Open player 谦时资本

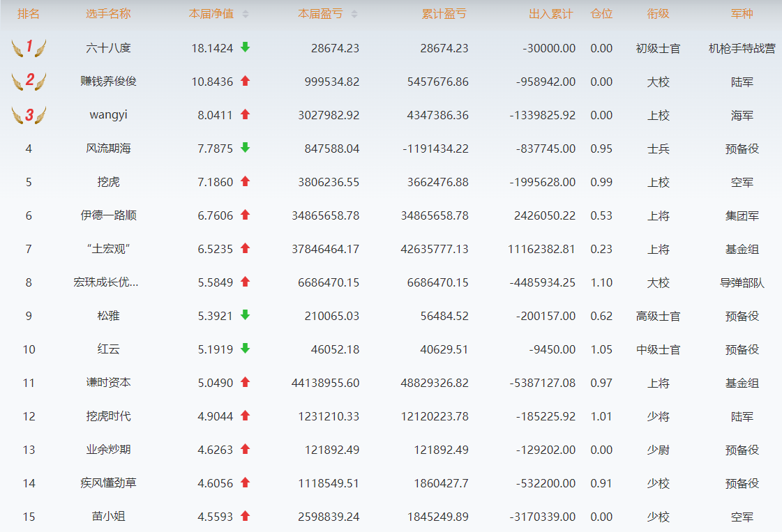(108, 383)
